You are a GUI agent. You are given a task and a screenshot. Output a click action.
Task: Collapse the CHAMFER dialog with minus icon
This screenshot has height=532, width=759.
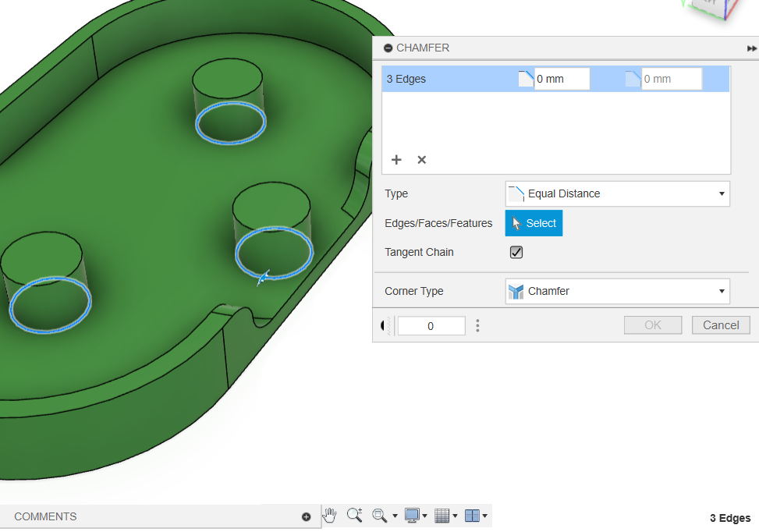coord(388,48)
